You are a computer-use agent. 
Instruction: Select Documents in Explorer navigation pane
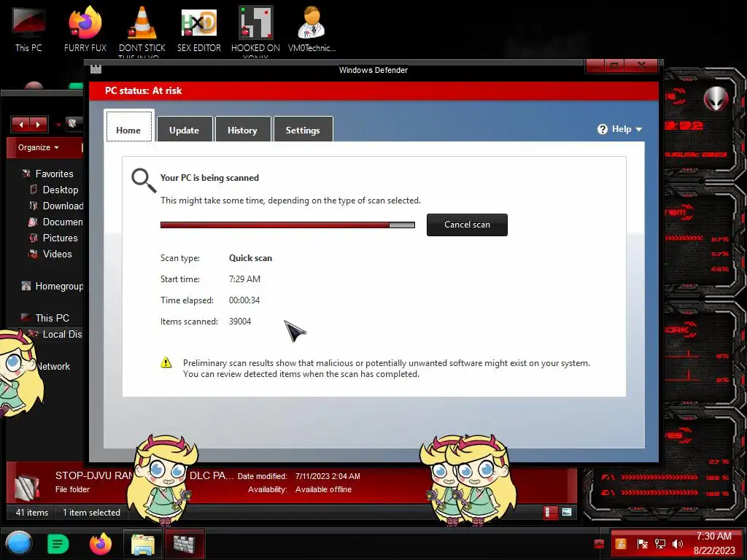pos(55,222)
